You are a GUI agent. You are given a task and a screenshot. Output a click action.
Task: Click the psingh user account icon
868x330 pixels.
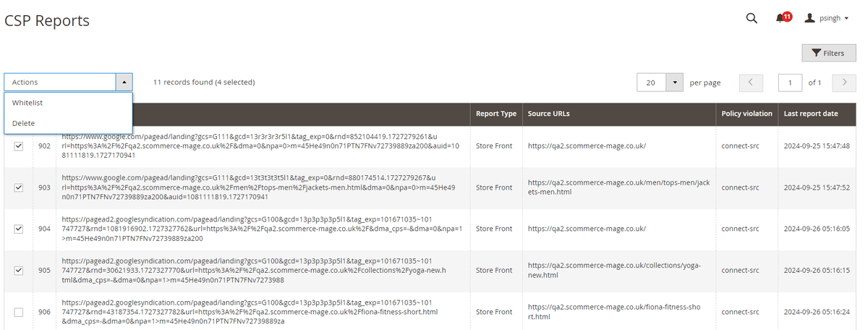click(809, 18)
